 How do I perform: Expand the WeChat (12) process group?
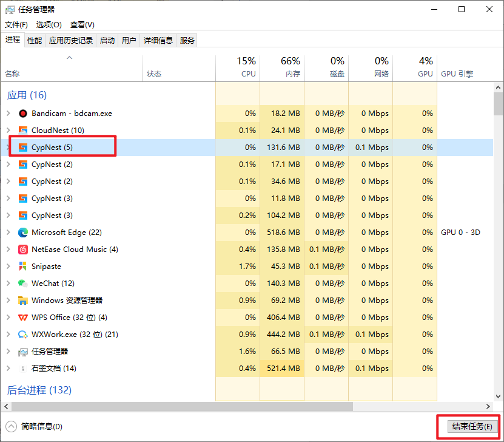(8, 284)
